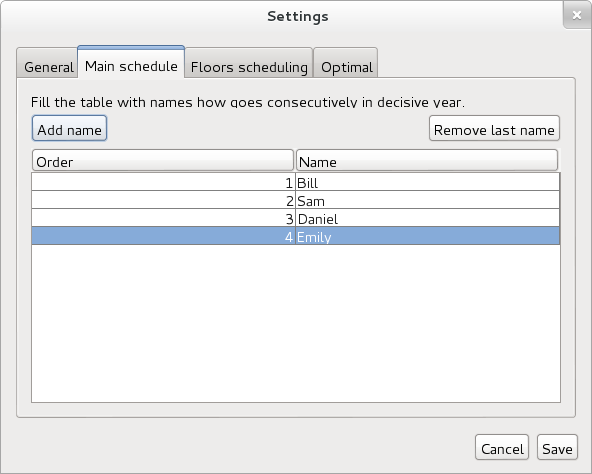Select the Bill name cell
The width and height of the screenshot is (592, 474).
[x=427, y=182]
